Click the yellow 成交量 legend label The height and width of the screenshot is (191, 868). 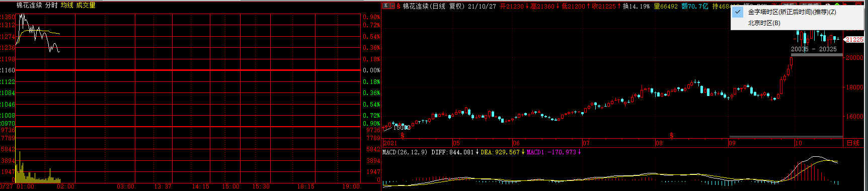86,5
